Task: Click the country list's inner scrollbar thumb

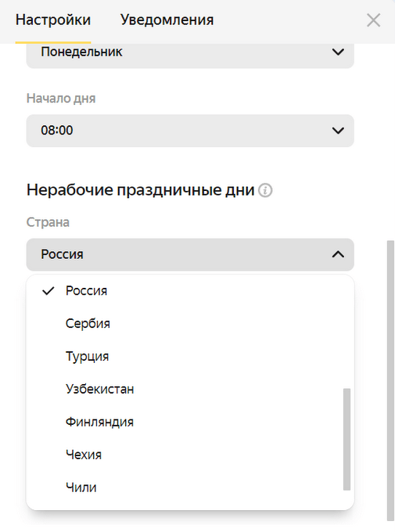Action: tap(347, 440)
